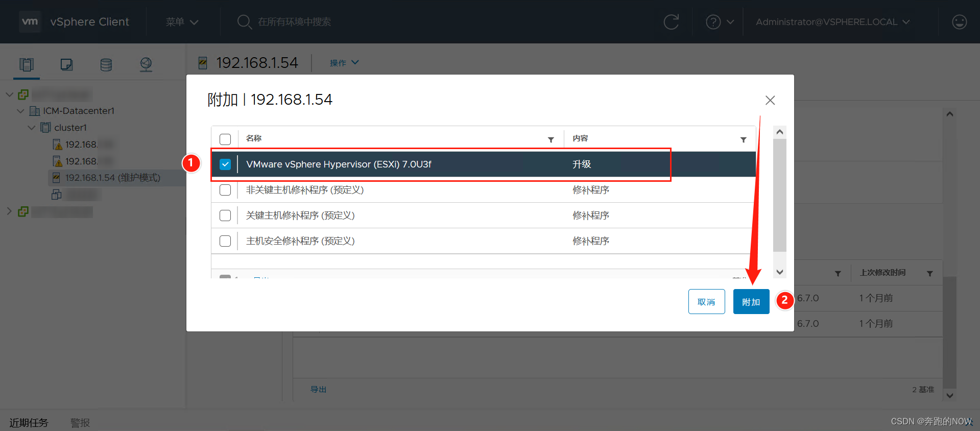Collapse the ICM-Datacenter1 tree node
This screenshot has width=980, height=431.
click(x=20, y=111)
